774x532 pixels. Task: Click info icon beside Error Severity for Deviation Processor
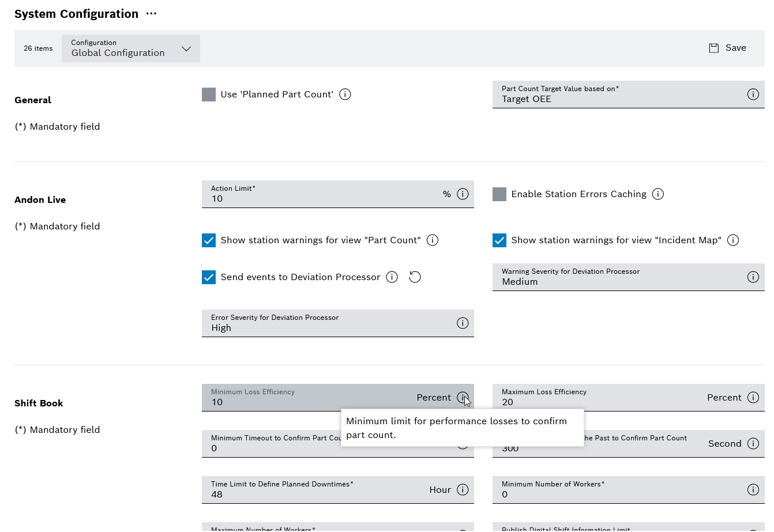click(x=463, y=323)
